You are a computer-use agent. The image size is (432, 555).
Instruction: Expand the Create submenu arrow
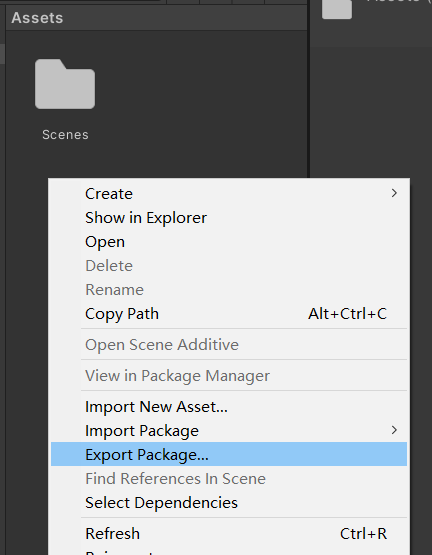coord(394,193)
